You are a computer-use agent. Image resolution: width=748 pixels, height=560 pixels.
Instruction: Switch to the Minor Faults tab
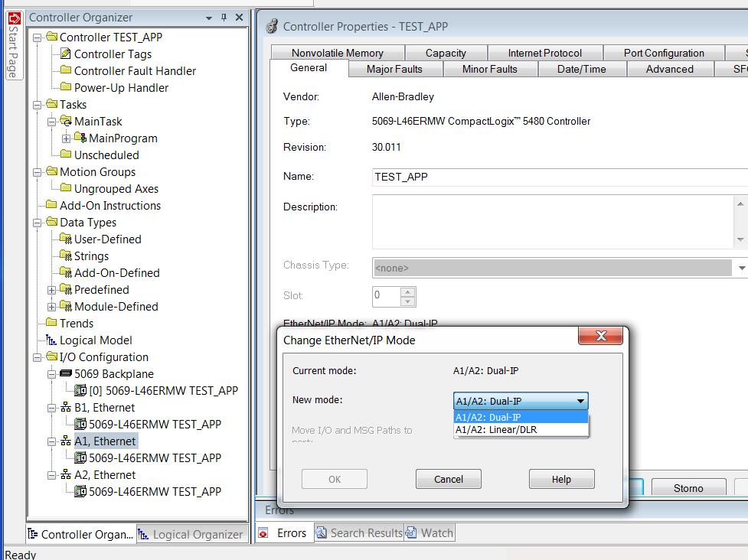pyautogui.click(x=490, y=69)
